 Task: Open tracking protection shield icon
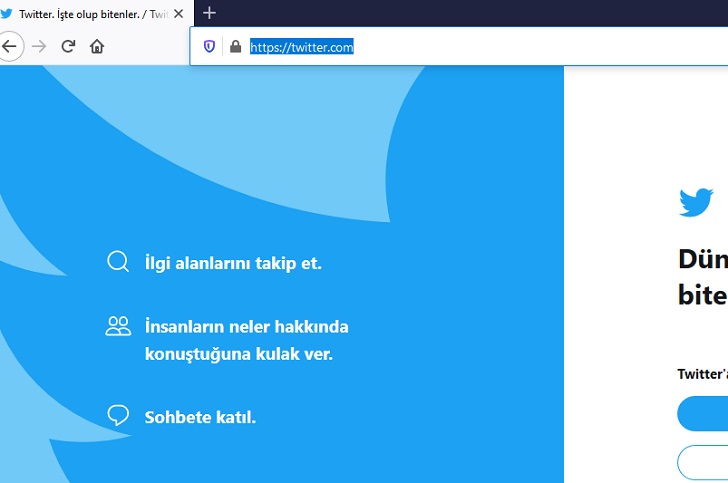click(209, 46)
